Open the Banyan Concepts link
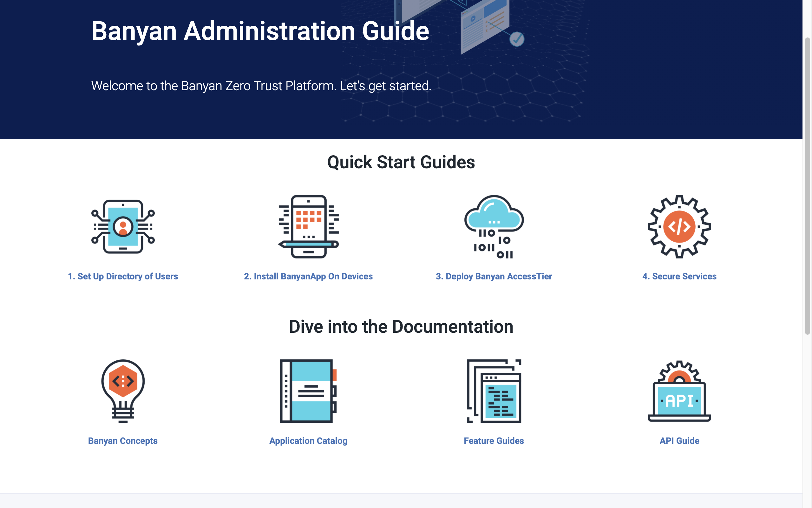812x508 pixels. click(123, 441)
